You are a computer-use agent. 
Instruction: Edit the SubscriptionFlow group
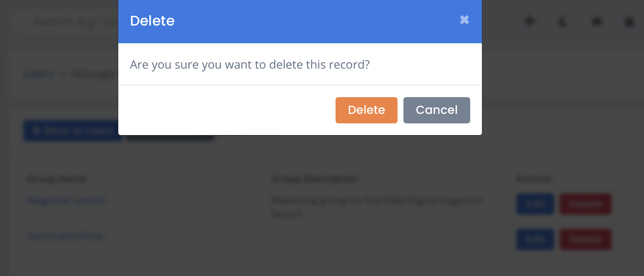[x=535, y=239]
